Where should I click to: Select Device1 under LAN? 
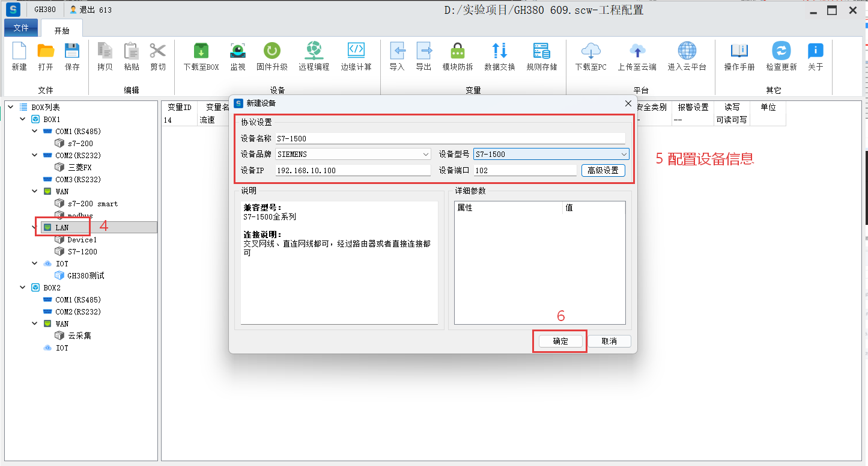coord(82,239)
